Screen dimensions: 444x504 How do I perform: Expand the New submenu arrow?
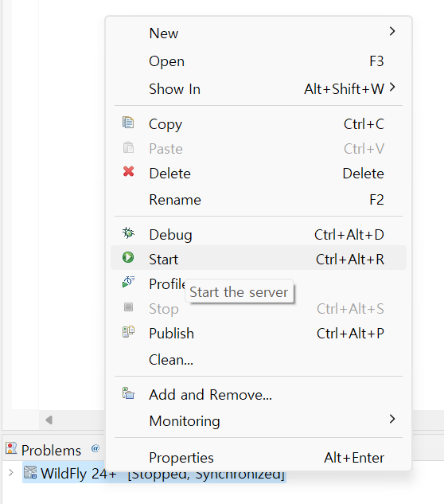[392, 31]
